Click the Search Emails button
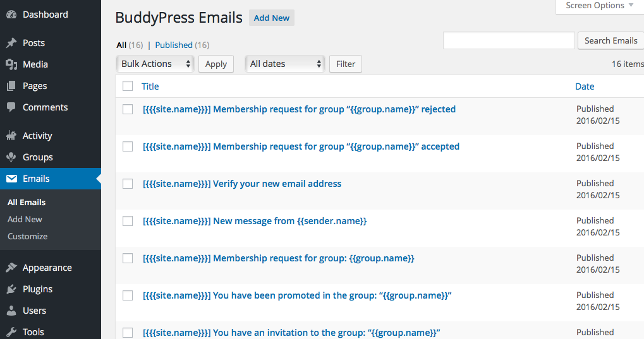The image size is (644, 339). pyautogui.click(x=611, y=40)
